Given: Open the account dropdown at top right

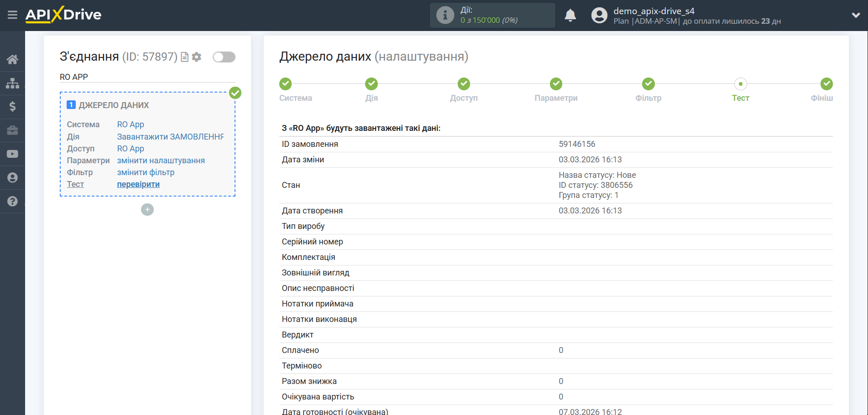Looking at the screenshot, I should click(x=855, y=15).
